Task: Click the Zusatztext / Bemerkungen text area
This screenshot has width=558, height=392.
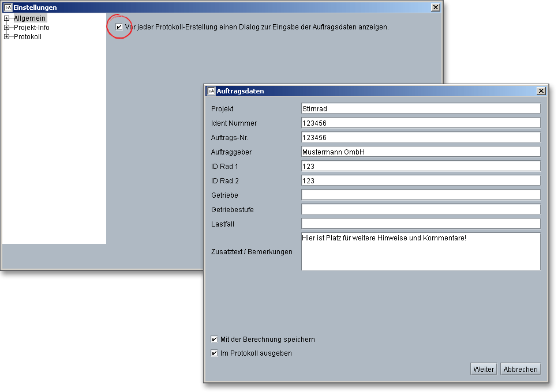Action: click(420, 252)
